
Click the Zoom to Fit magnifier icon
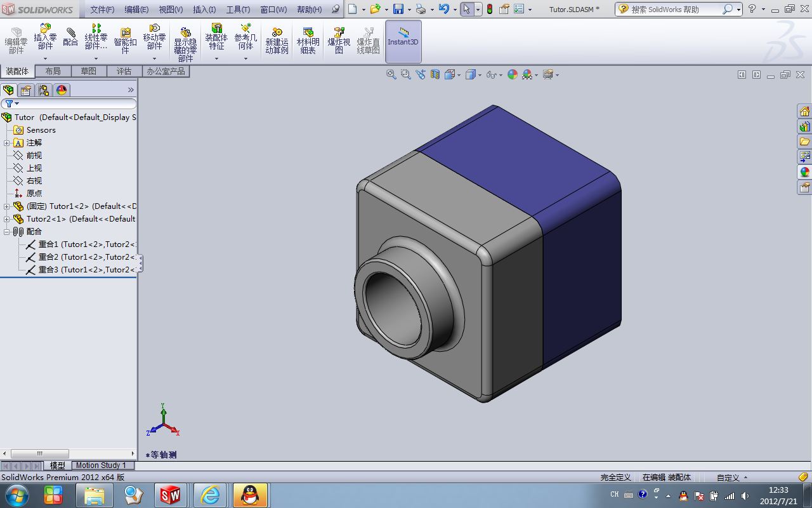click(391, 74)
